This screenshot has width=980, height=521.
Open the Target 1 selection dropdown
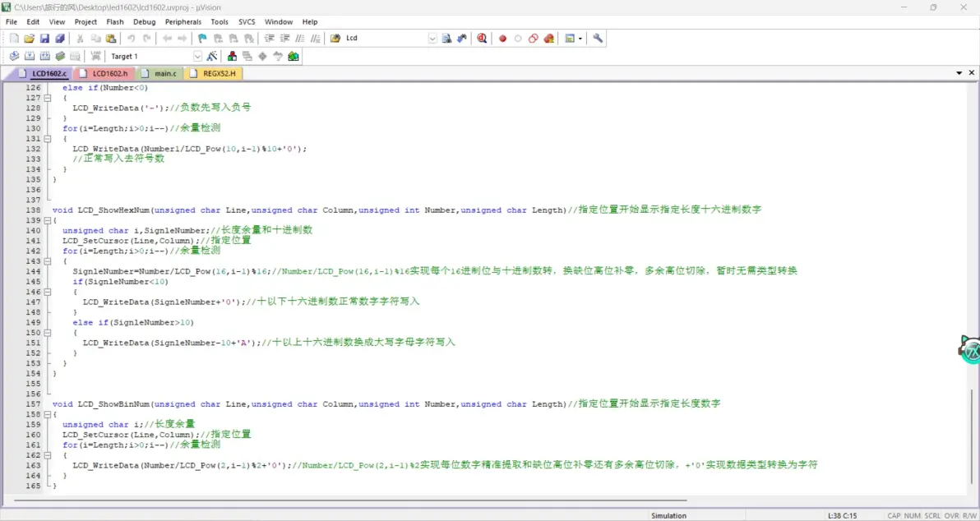197,57
